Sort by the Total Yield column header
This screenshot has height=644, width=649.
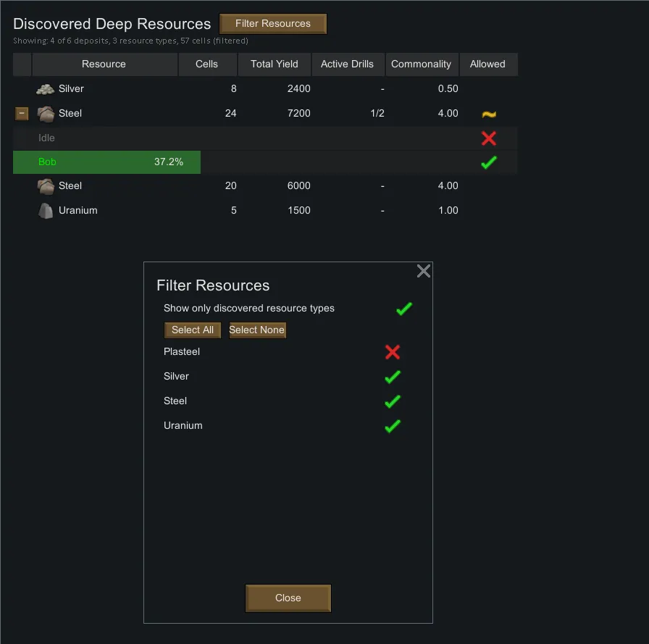tap(274, 64)
